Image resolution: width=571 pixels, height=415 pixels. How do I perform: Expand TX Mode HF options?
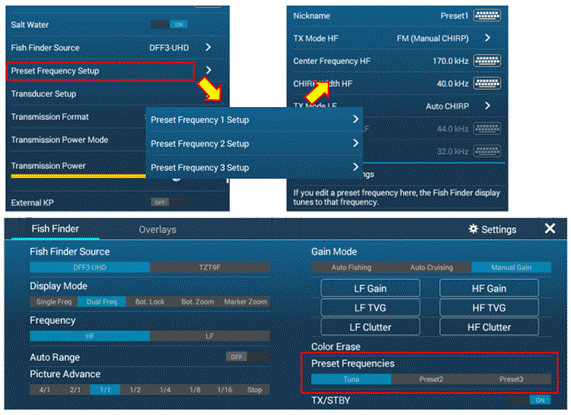click(x=487, y=38)
